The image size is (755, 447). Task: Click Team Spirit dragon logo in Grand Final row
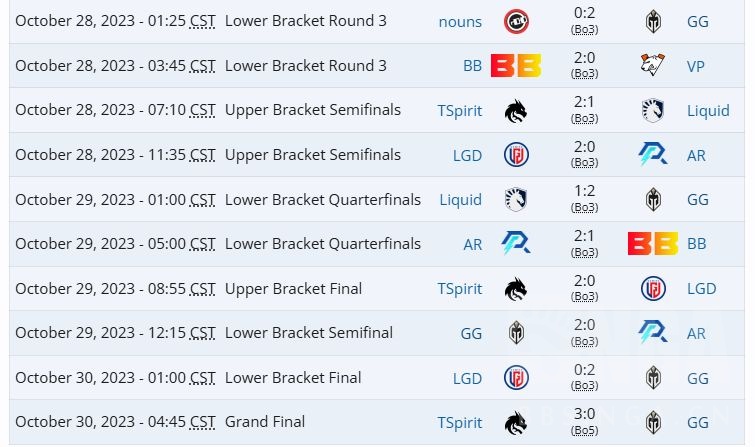coord(516,422)
